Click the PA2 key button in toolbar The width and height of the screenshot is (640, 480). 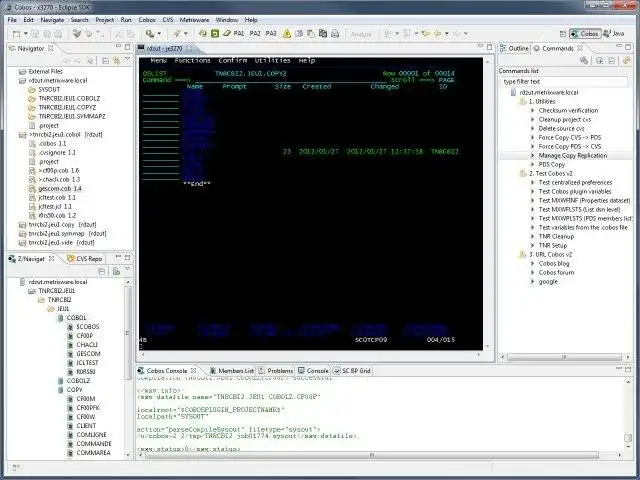[x=255, y=33]
